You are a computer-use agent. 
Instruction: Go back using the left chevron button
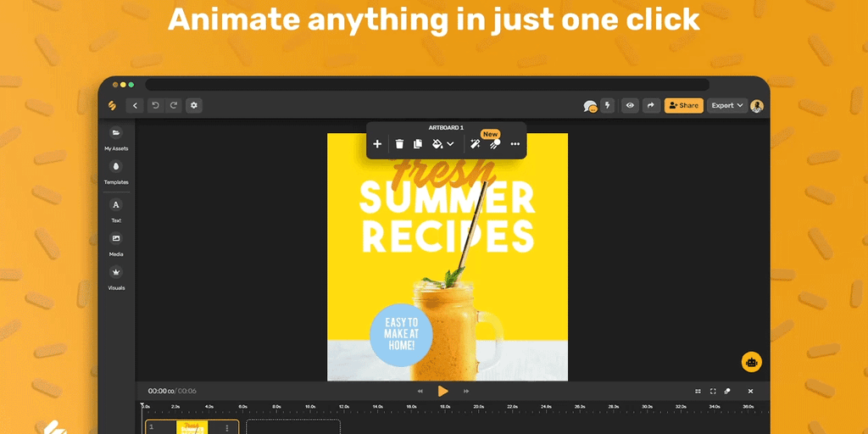click(135, 105)
